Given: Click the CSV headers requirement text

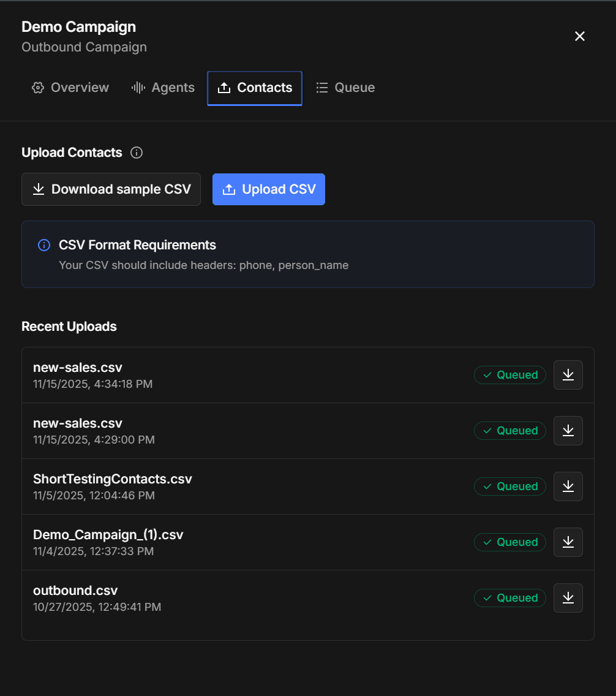Looking at the screenshot, I should pyautogui.click(x=203, y=265).
